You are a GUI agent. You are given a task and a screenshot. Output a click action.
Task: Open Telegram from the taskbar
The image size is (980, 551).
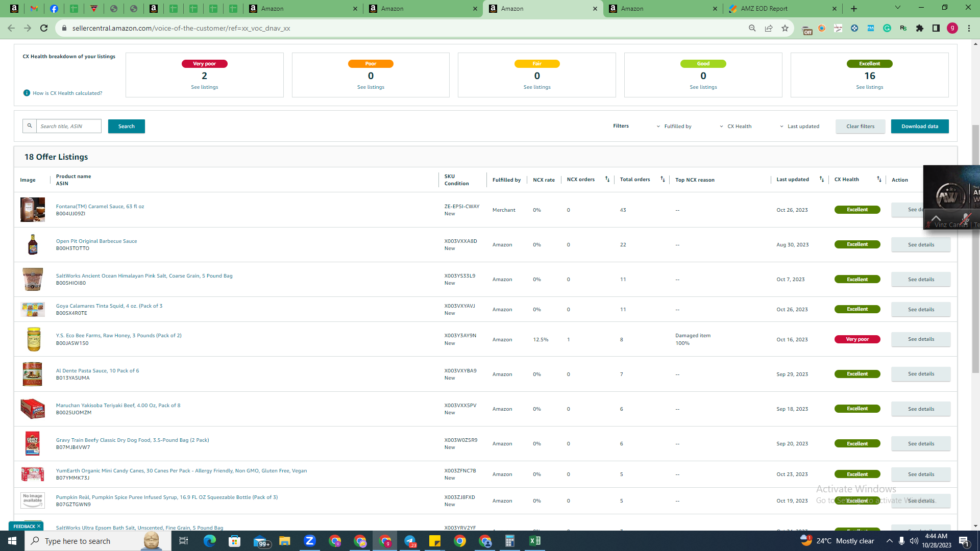(x=410, y=541)
